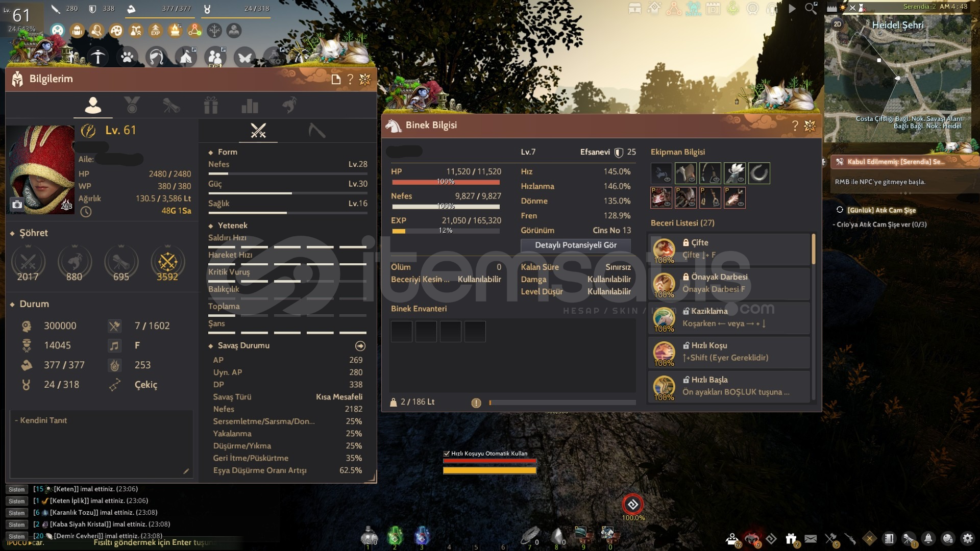Click the diamond X icon in bottom menu

coord(870,539)
